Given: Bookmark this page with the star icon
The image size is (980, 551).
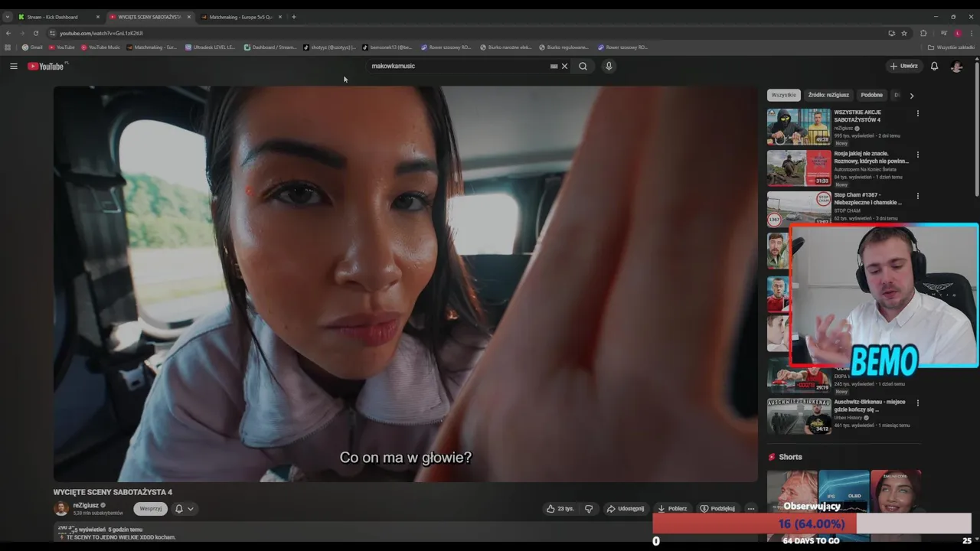Looking at the screenshot, I should [x=904, y=33].
